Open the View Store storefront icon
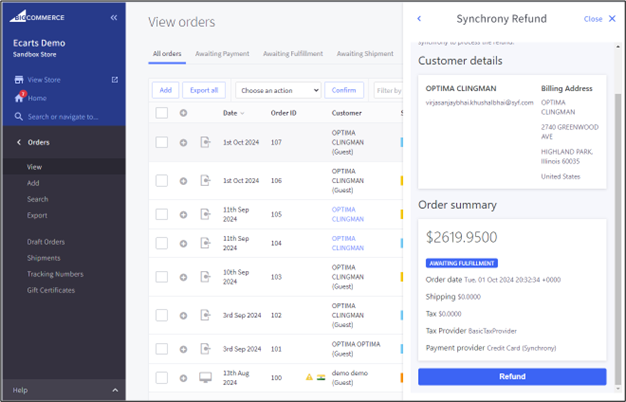Screen dimensions: 626x402 pyautogui.click(x=19, y=80)
